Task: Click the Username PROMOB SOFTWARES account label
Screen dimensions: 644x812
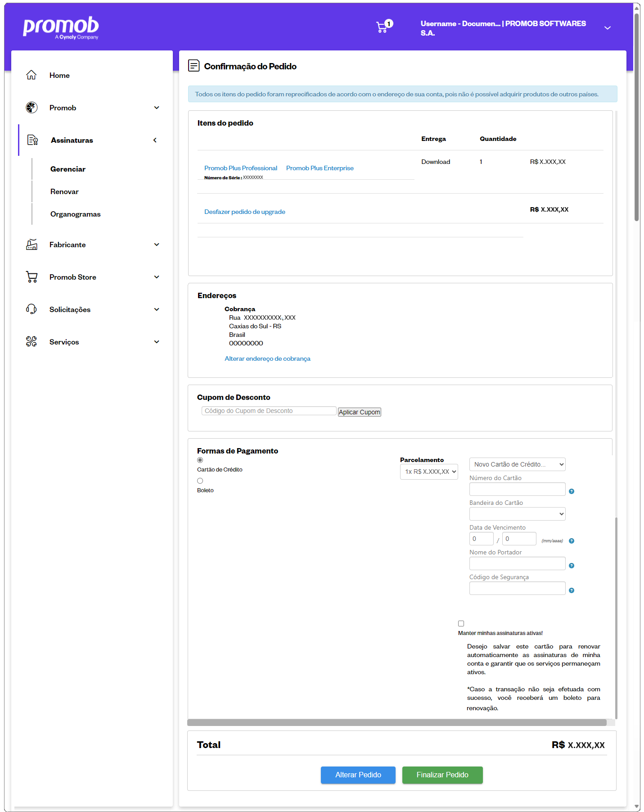Action: pyautogui.click(x=503, y=28)
